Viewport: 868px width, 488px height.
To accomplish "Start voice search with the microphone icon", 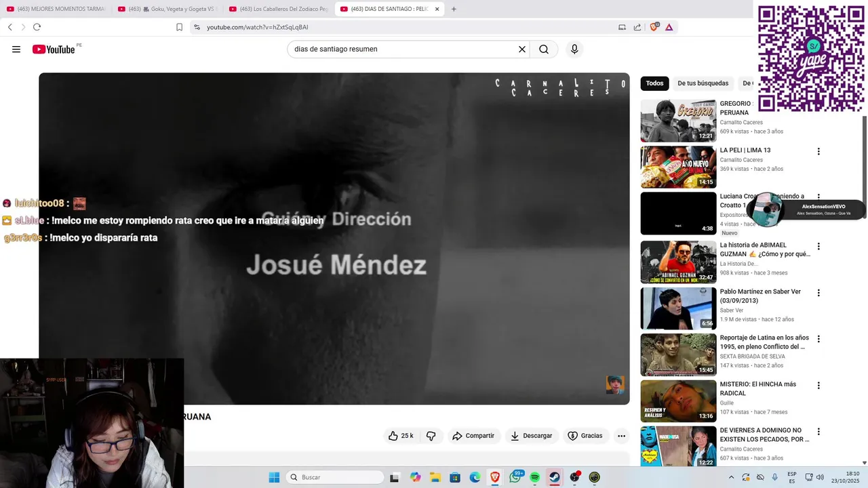I will coord(574,49).
